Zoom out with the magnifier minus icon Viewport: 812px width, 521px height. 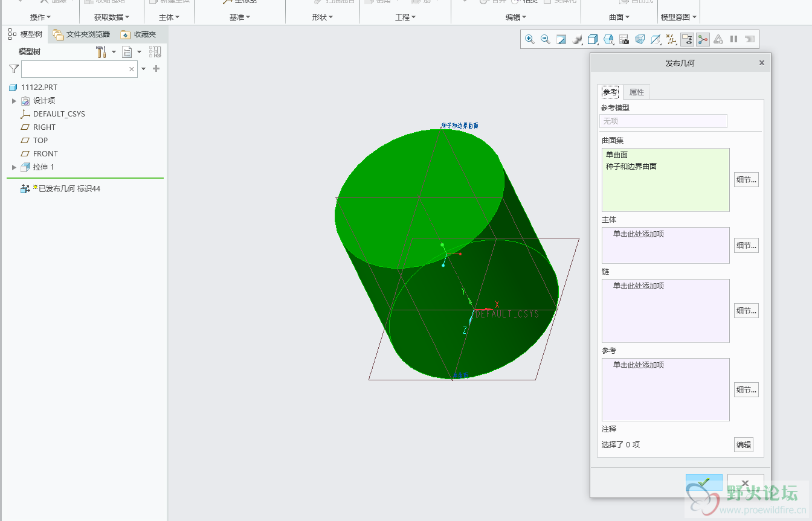[546, 39]
